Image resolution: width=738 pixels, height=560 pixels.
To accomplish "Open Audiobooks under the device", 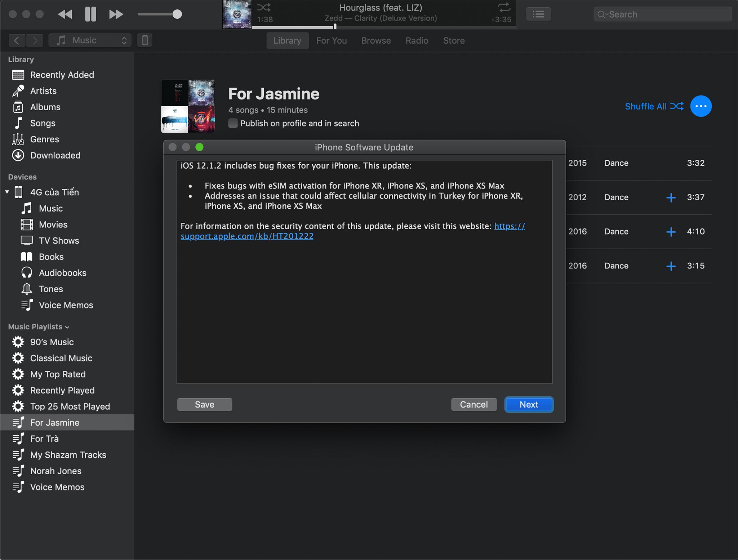I will tap(67, 273).
